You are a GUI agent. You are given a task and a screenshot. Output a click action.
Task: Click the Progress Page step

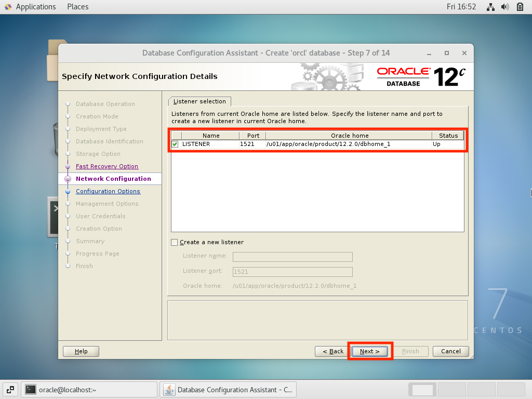pyautogui.click(x=97, y=254)
